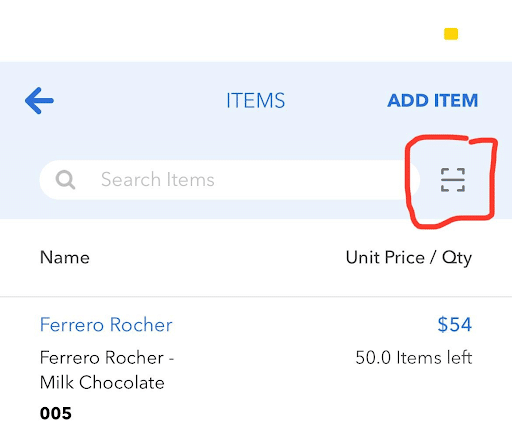Click Unit Price / Qty column header

(409, 258)
